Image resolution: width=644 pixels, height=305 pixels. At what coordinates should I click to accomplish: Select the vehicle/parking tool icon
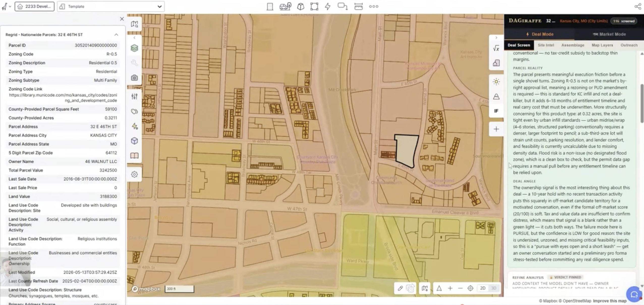pyautogui.click(x=285, y=7)
